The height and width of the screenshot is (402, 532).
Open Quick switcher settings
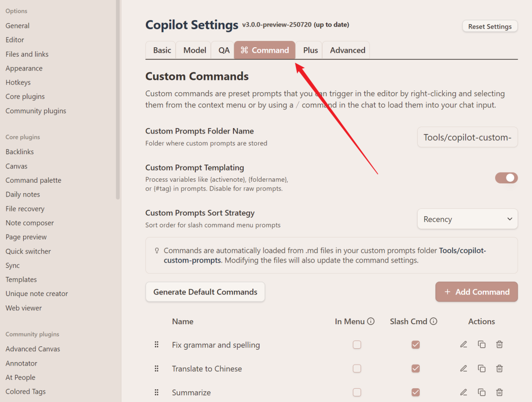coord(28,251)
